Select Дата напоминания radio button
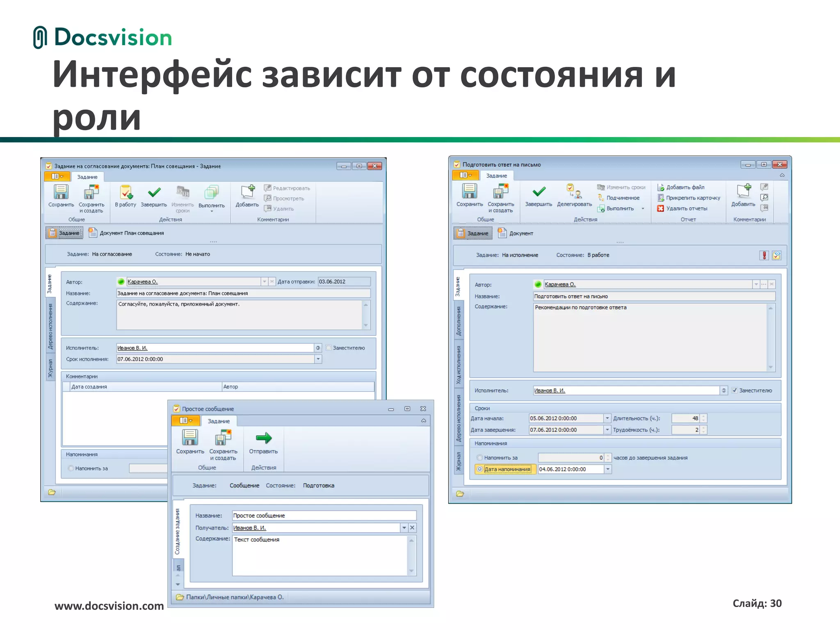The image size is (840, 630). pos(479,469)
